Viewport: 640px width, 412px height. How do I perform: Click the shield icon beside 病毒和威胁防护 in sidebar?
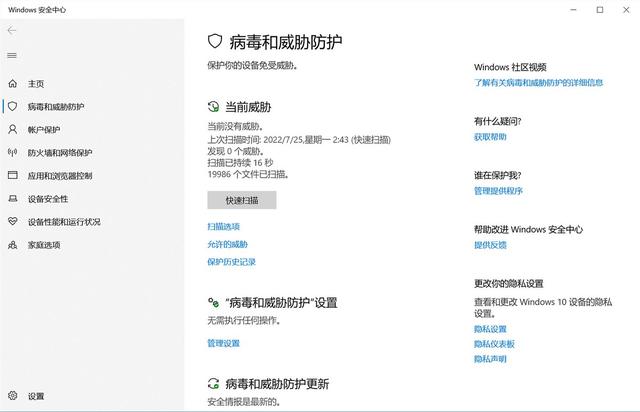13,107
